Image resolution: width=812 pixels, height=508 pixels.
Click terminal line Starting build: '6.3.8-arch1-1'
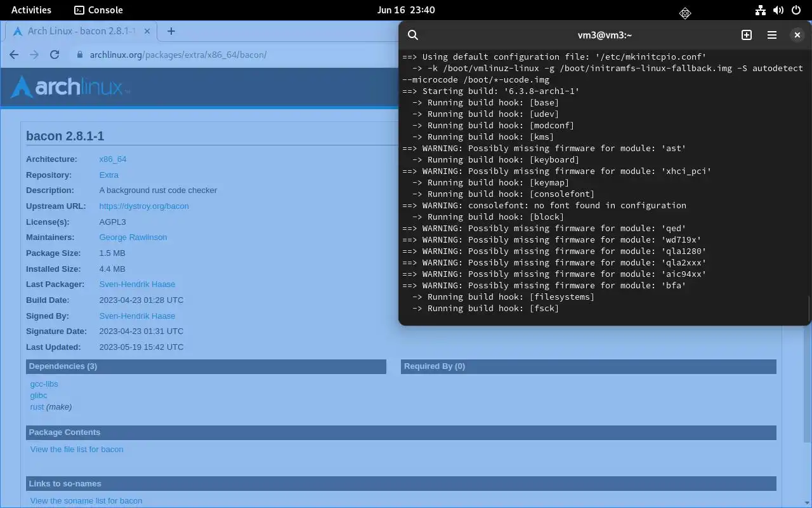[490, 91]
